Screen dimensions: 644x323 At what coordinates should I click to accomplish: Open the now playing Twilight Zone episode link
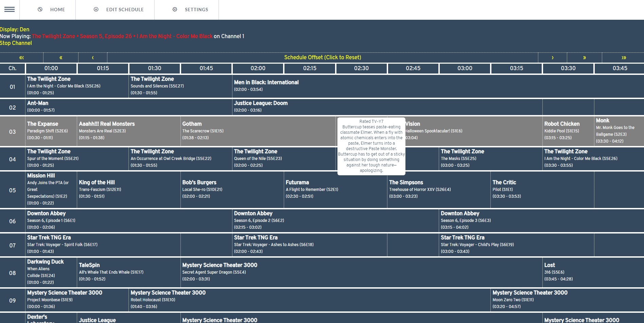pos(122,36)
